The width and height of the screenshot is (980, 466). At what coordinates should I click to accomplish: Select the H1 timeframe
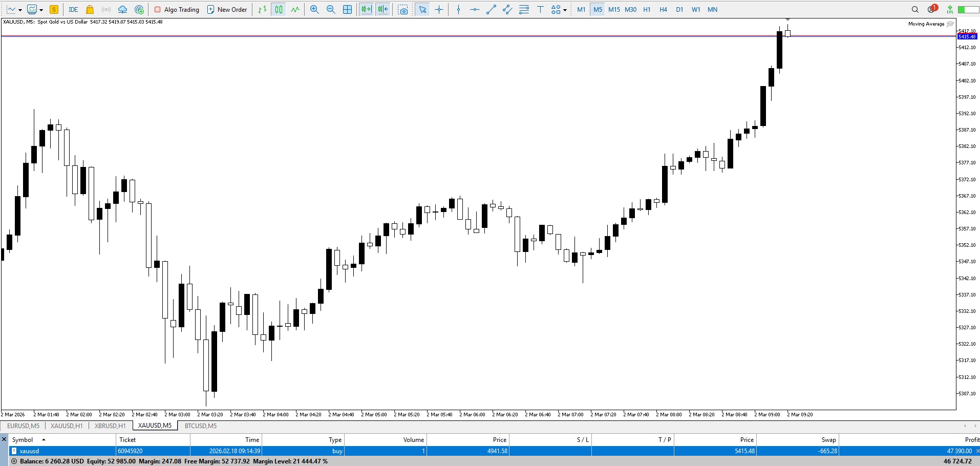[646, 9]
